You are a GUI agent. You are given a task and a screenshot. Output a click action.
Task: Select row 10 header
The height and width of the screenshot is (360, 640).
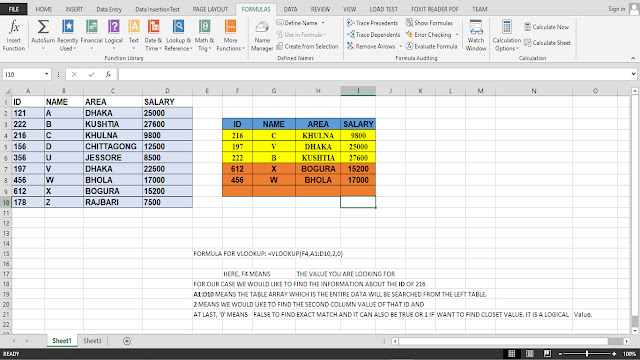6,202
